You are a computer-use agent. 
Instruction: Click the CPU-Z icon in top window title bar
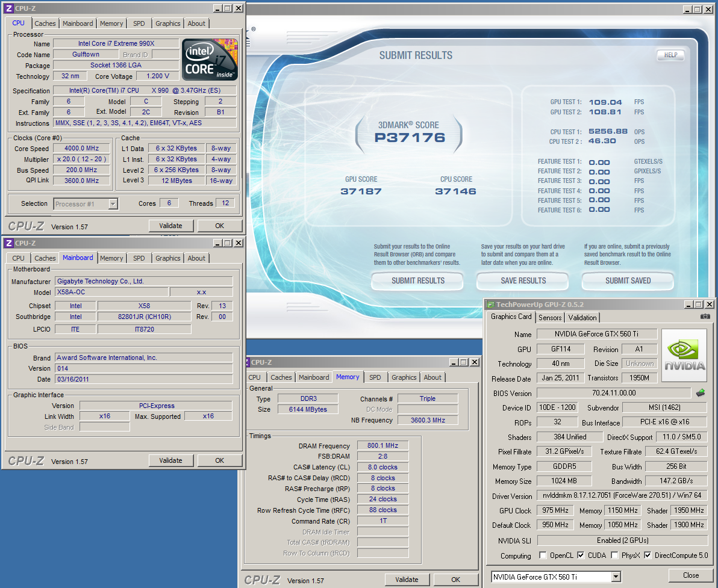click(8, 8)
